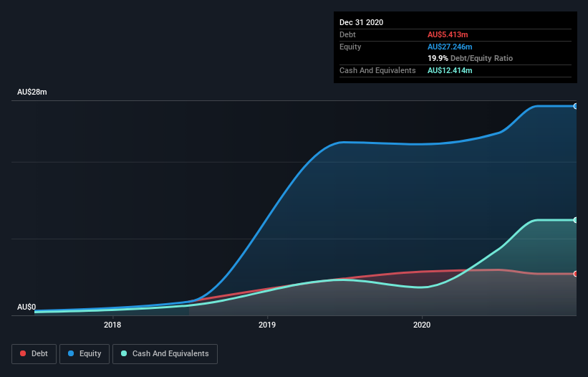Click the Equity label in tooltip

(x=350, y=47)
